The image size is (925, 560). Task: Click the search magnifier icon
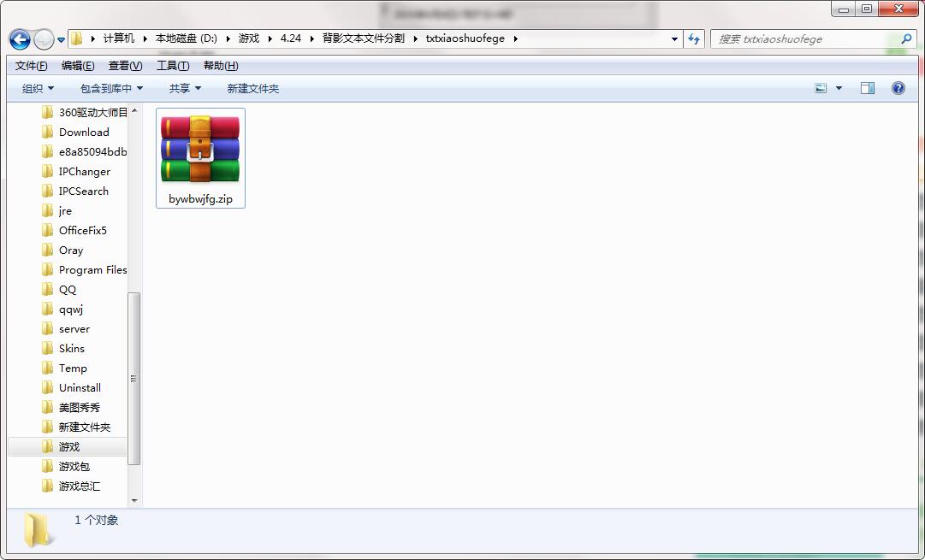click(907, 39)
